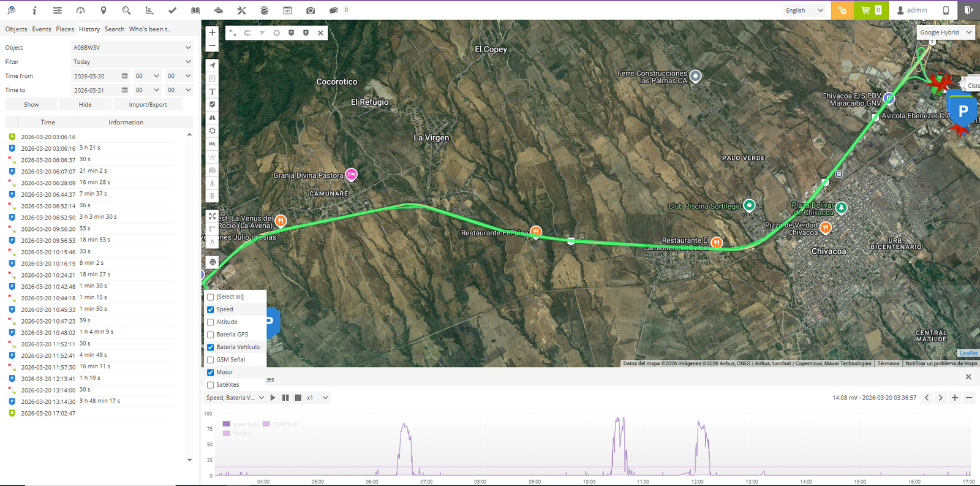Image resolution: width=980 pixels, height=486 pixels.
Task: Open the admin user account link
Action: coord(912,10)
